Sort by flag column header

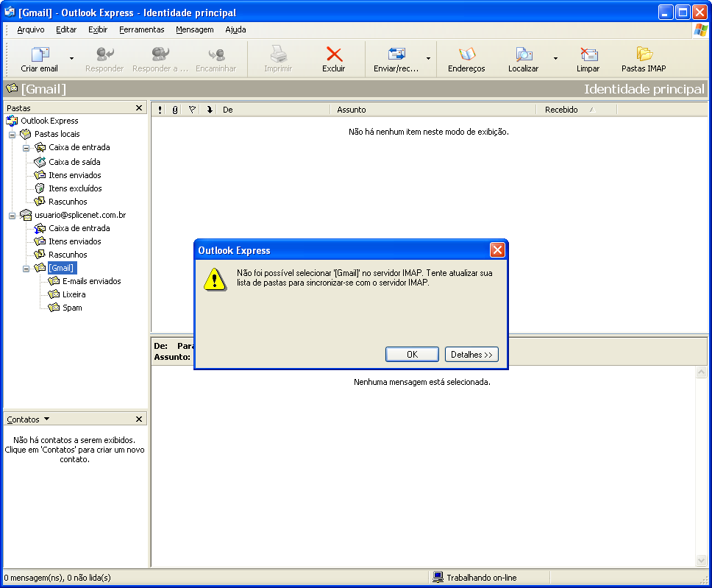tap(192, 110)
